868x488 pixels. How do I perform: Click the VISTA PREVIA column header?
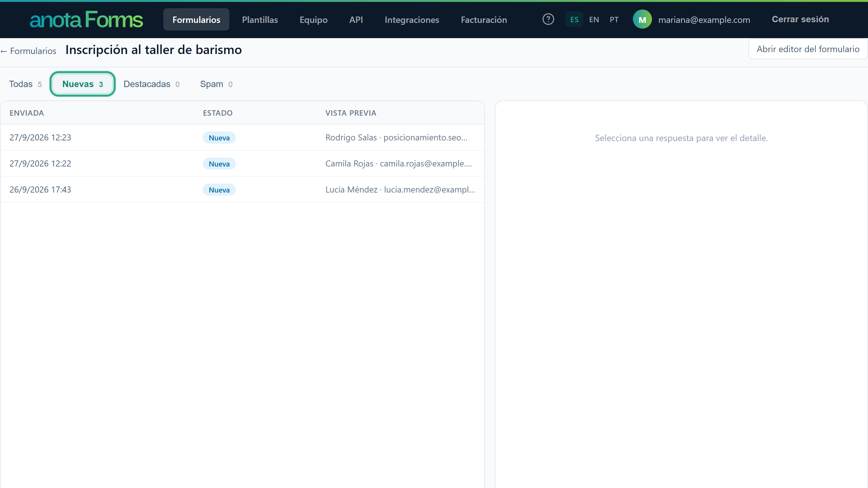click(x=351, y=113)
